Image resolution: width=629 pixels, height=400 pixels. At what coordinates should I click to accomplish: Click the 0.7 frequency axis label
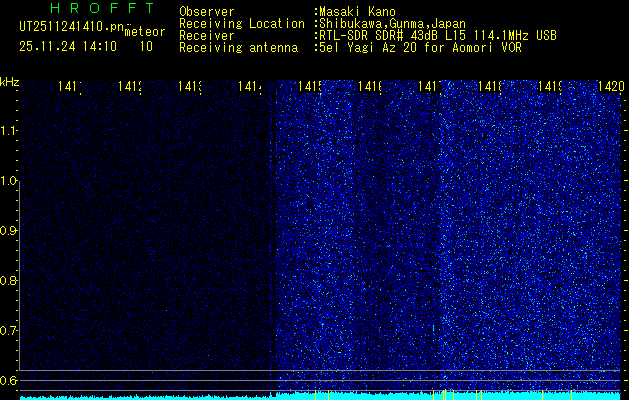(8, 331)
